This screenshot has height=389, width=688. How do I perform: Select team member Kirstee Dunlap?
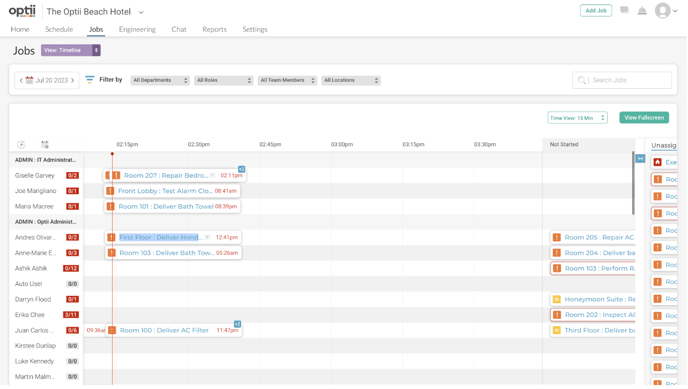35,346
